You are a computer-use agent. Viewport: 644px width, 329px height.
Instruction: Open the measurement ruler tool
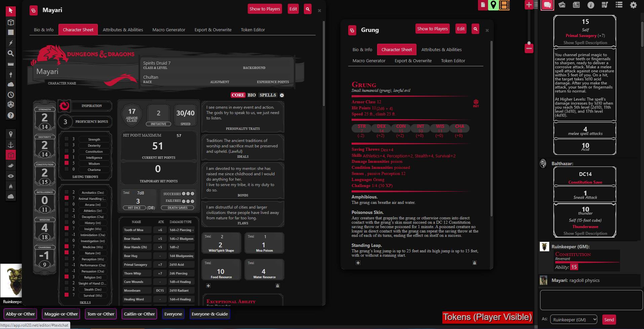coord(10,64)
